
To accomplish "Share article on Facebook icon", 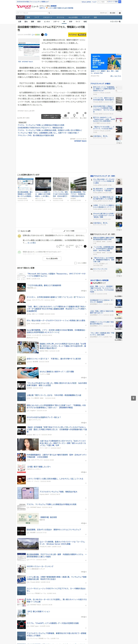I will tap(46, 35).
